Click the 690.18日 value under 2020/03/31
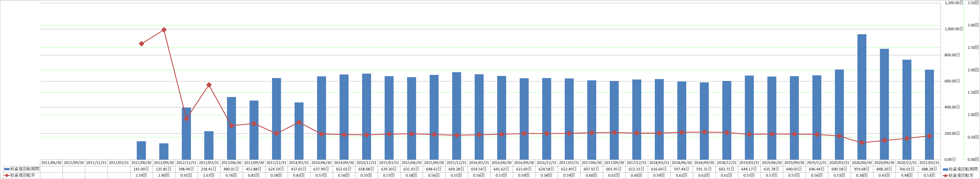 click(x=839, y=169)
